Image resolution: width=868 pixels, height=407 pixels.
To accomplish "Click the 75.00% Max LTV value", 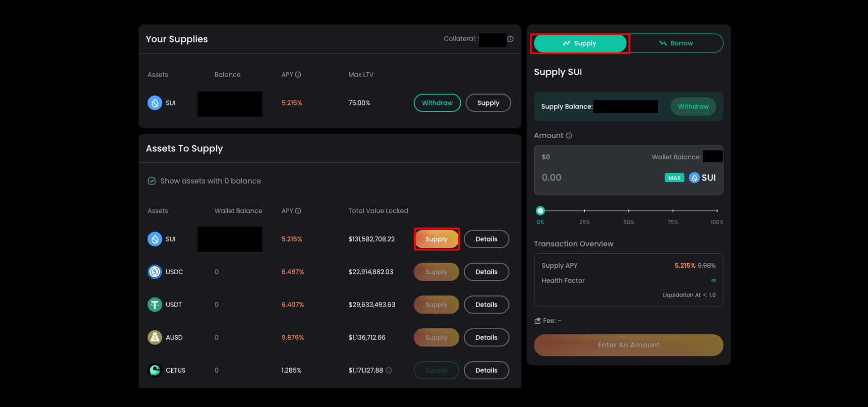I will [359, 103].
